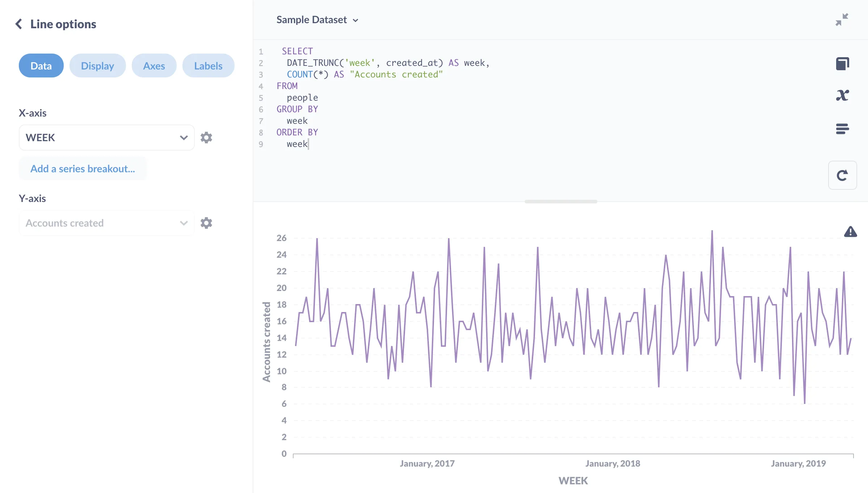The width and height of the screenshot is (868, 493).
Task: Click the chart warning triangle icon
Action: click(x=850, y=231)
